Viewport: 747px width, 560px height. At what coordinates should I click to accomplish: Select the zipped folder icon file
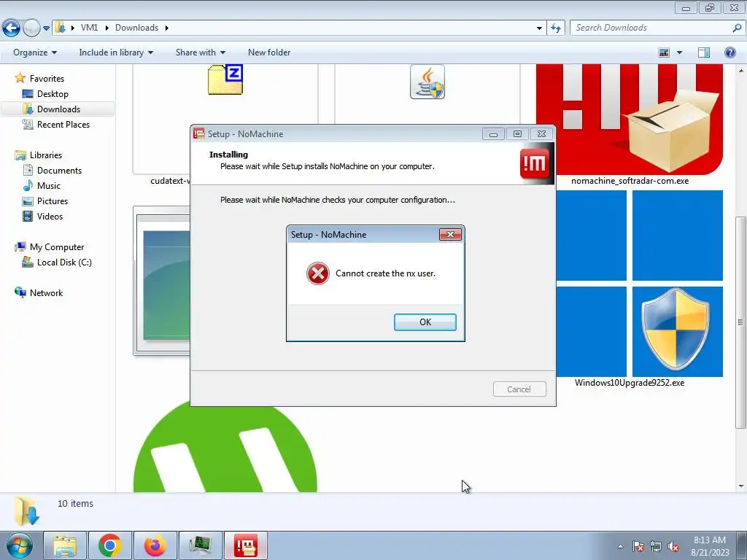pyautogui.click(x=225, y=79)
